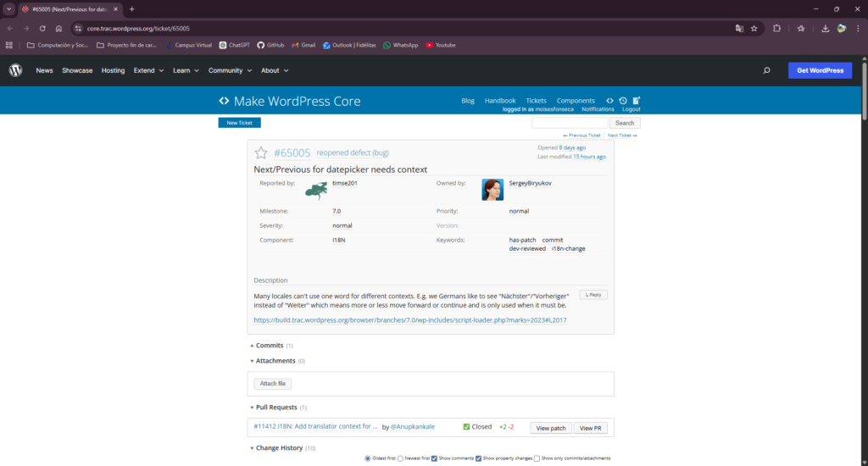Open the Tickets page in header
Screen dimensions: 868x466
[536, 101]
